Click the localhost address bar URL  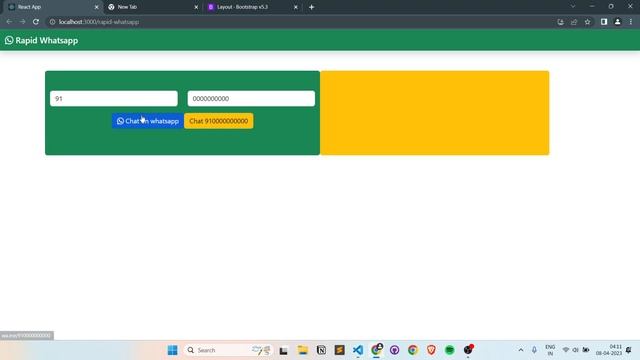[99, 22]
